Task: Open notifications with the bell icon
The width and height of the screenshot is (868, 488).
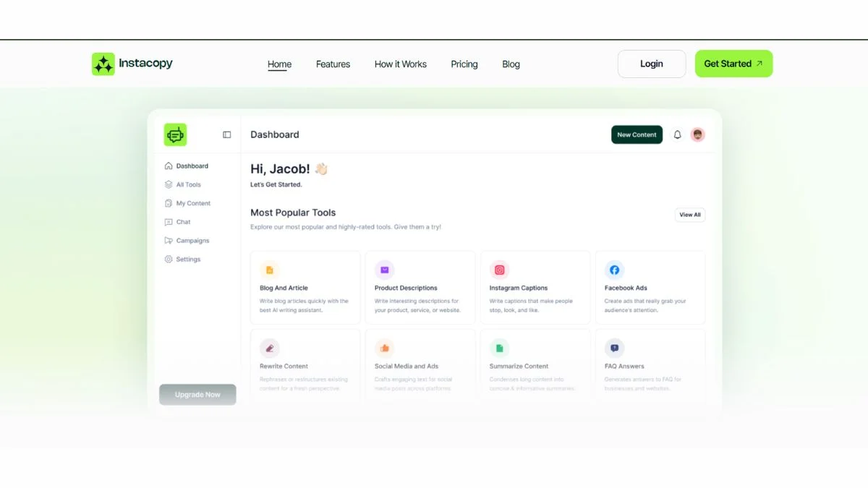Action: pos(678,134)
